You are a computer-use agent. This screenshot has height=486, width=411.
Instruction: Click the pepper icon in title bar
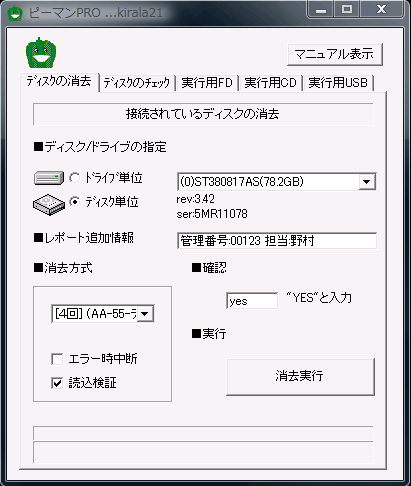[x=15, y=13]
